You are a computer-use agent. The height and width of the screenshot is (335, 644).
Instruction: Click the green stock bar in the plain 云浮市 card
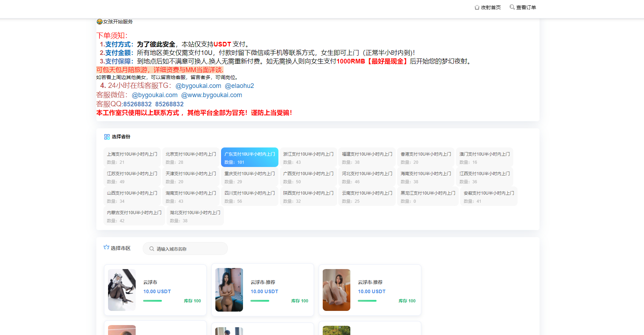152,301
